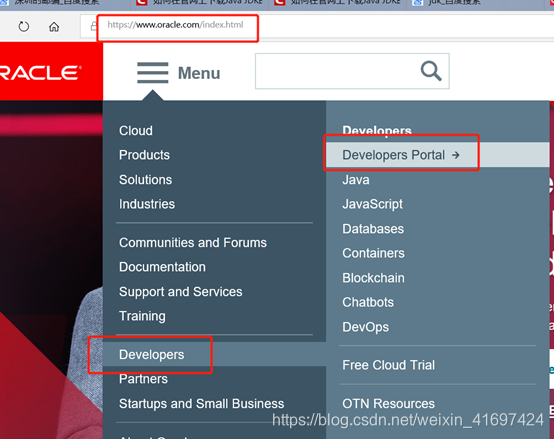Click the browser home icon
Image resolution: width=554 pixels, height=439 pixels.
click(54, 26)
